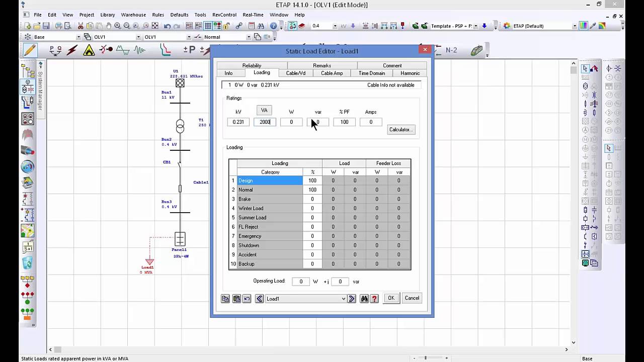Switch to the Cable/Vd tab

point(296,73)
